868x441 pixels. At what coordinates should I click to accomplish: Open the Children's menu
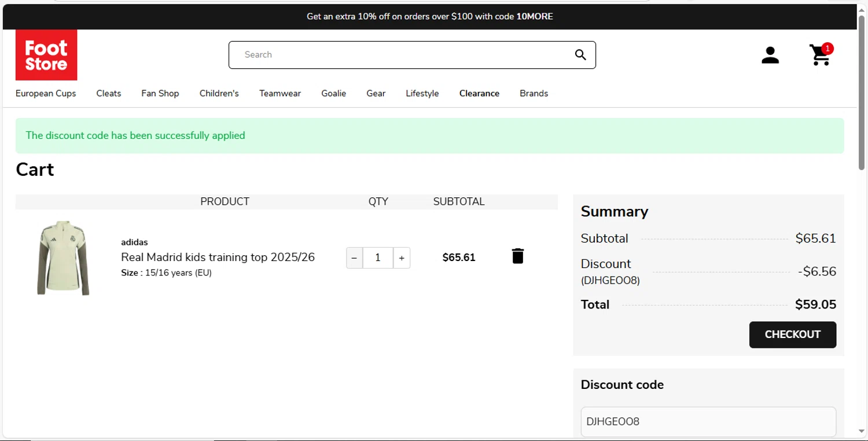pos(219,93)
